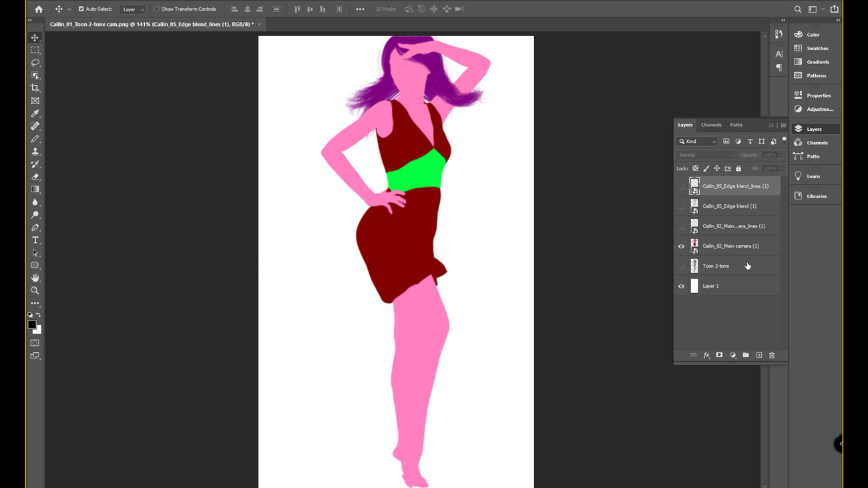Select the Healing Brush tool
This screenshot has width=868, height=488.
pyautogui.click(x=35, y=126)
